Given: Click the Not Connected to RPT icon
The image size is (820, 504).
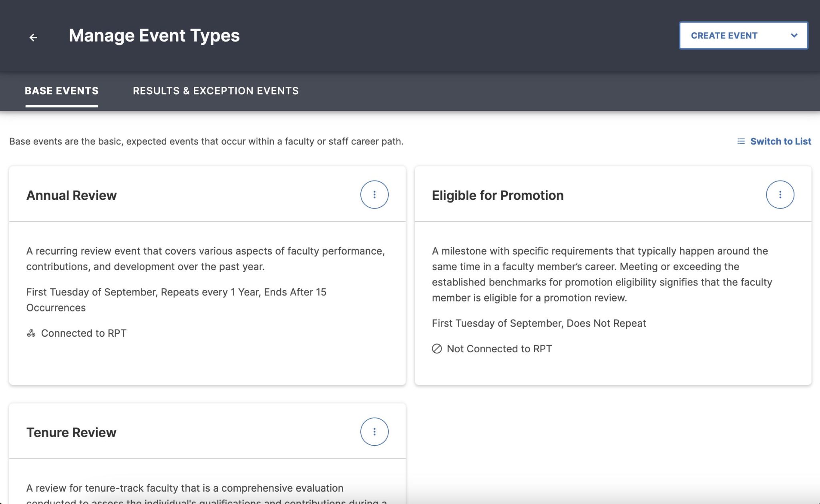Looking at the screenshot, I should [436, 349].
